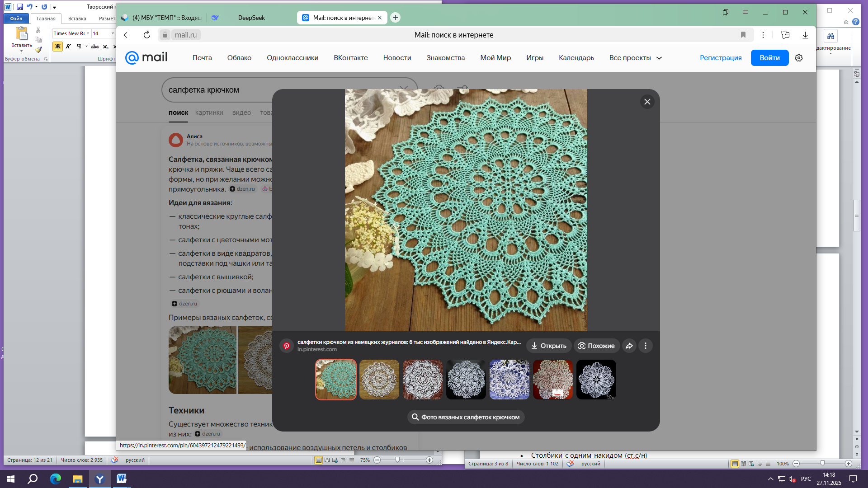868x488 pixels.
Task: Click the Похожие similar images button
Action: tap(596, 346)
